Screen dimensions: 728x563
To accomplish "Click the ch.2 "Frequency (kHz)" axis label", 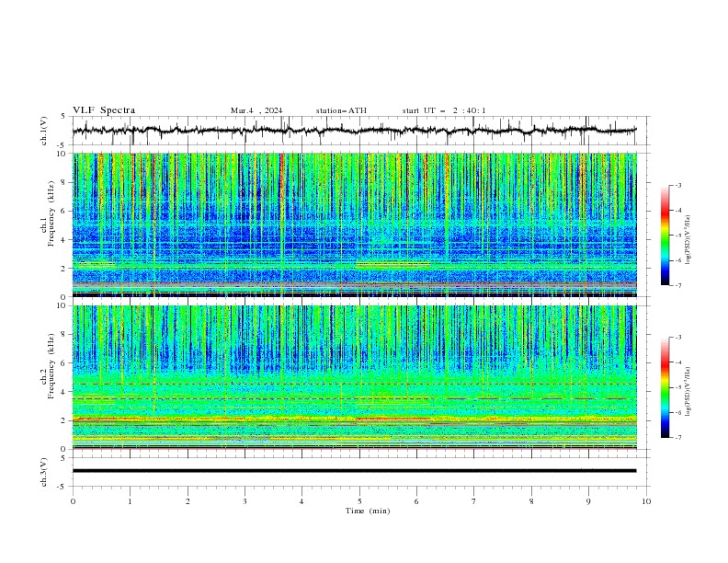I will coord(51,366).
